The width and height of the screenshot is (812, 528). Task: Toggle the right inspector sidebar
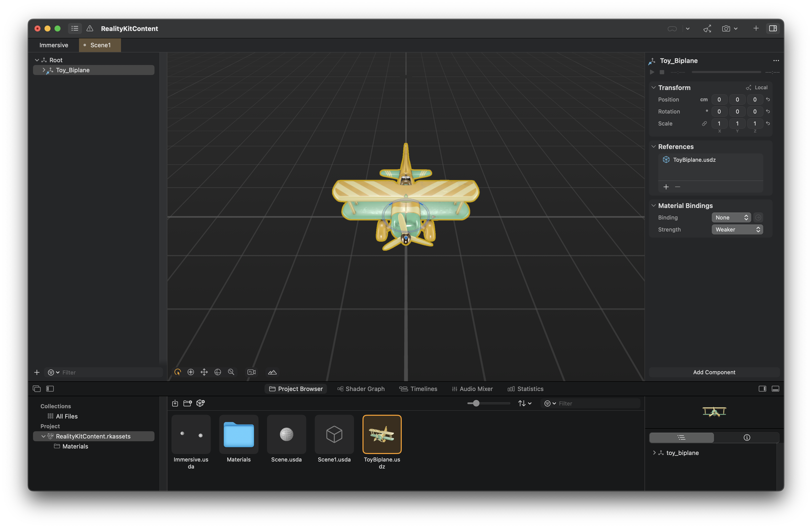pyautogui.click(x=773, y=28)
